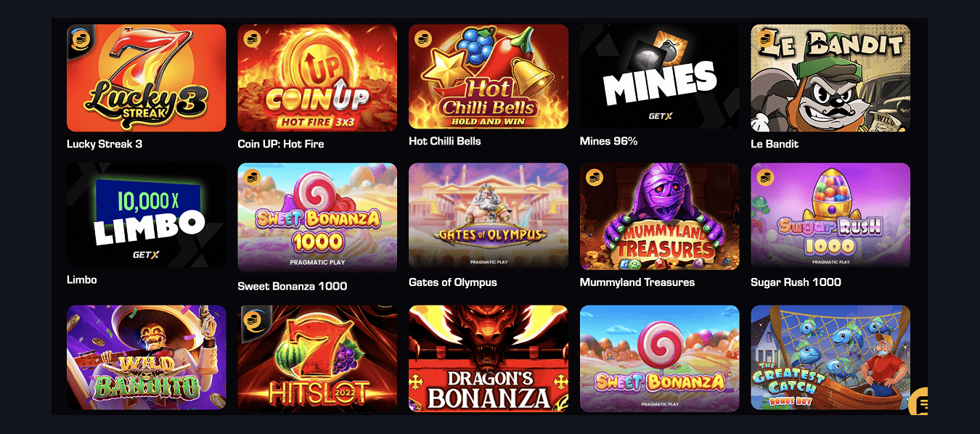Image resolution: width=980 pixels, height=434 pixels.
Task: Open The Greatest Catch Bonus Buy thumbnail
Action: pyautogui.click(x=830, y=357)
